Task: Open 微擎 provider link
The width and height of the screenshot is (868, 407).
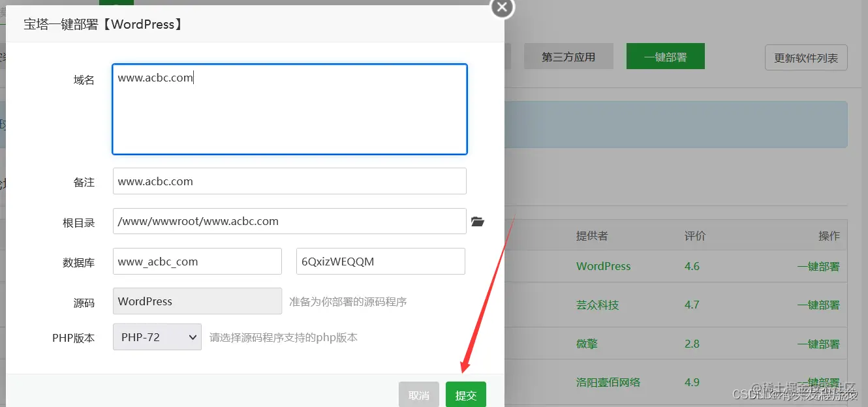Action: (x=587, y=344)
